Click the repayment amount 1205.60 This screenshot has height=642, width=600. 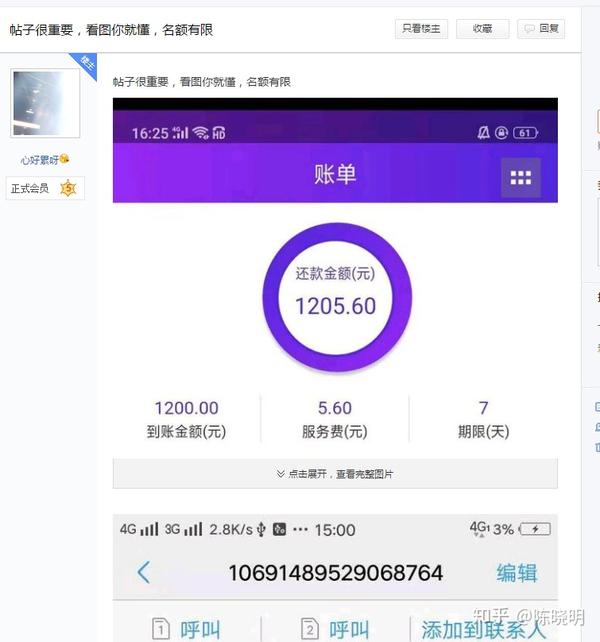pyautogui.click(x=335, y=306)
